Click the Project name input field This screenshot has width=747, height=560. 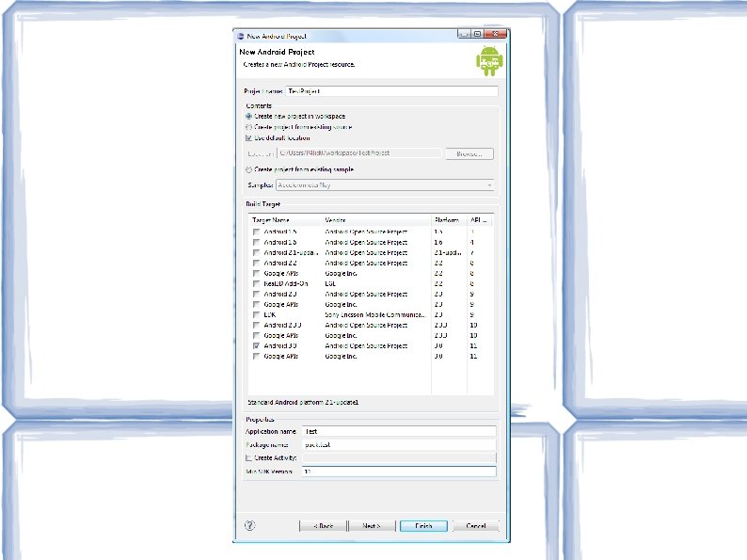(391, 91)
